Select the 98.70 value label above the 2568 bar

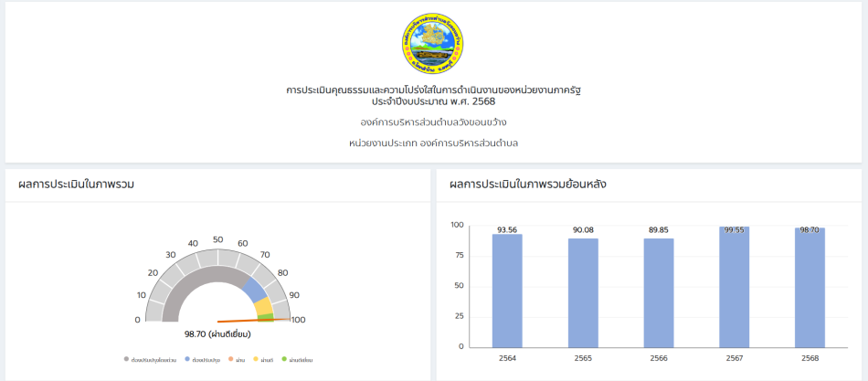tap(810, 230)
